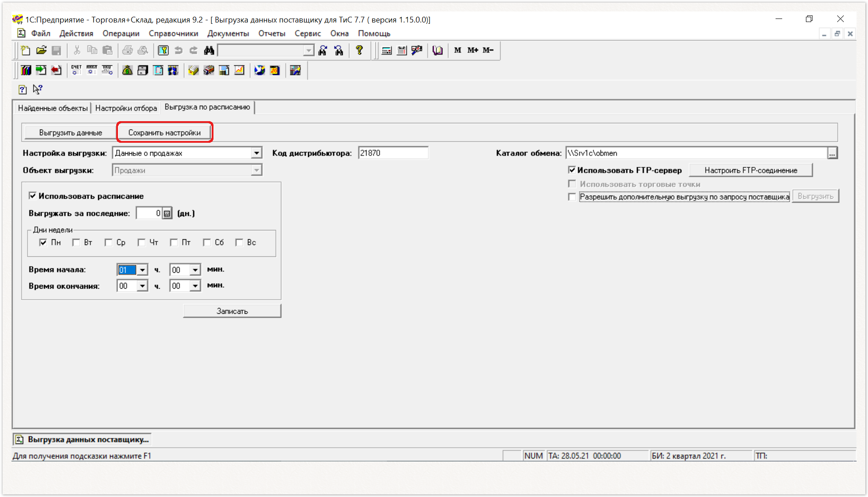Click the Записать button
868x497 pixels.
tap(232, 311)
